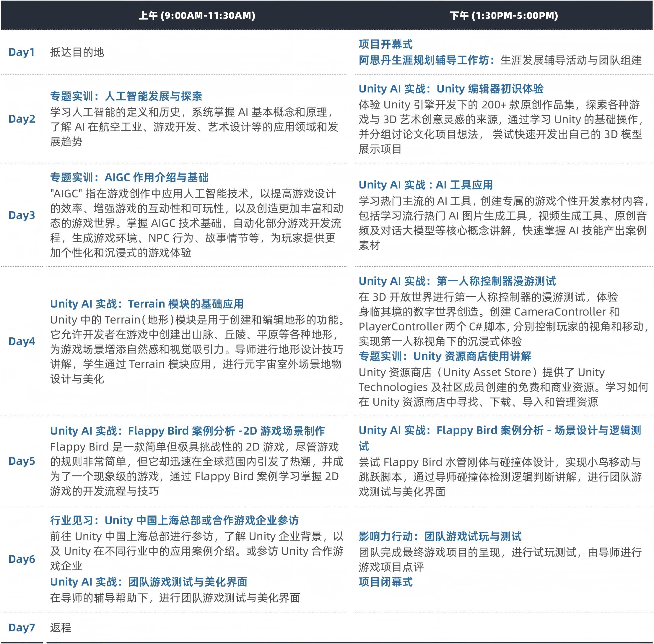Open 专题实训：人工智能发展与探索 title
This screenshot has width=654, height=644.
[x=126, y=96]
